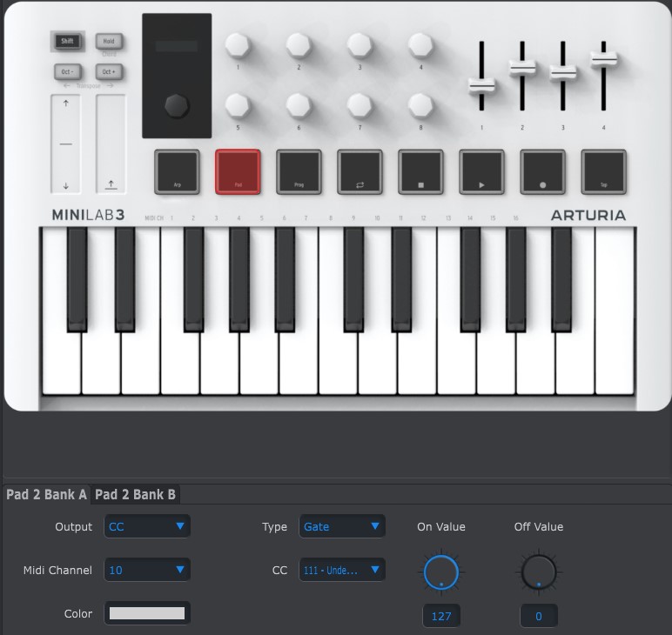Select the Stop pad
The width and height of the screenshot is (672, 635).
pos(420,171)
